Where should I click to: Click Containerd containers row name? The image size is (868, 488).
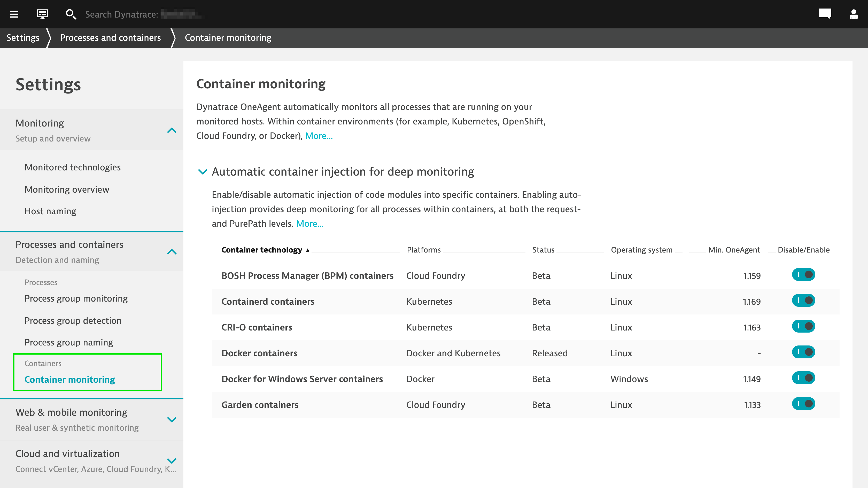[268, 301]
